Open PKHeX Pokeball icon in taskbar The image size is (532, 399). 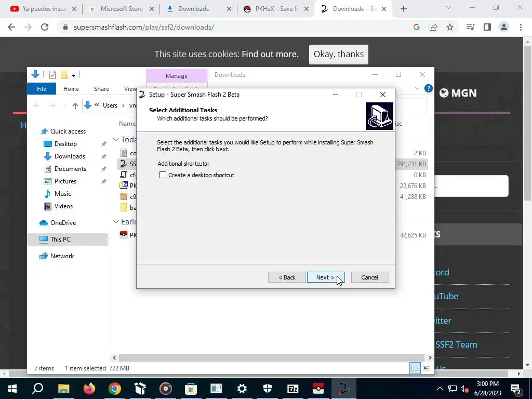pyautogui.click(x=318, y=389)
